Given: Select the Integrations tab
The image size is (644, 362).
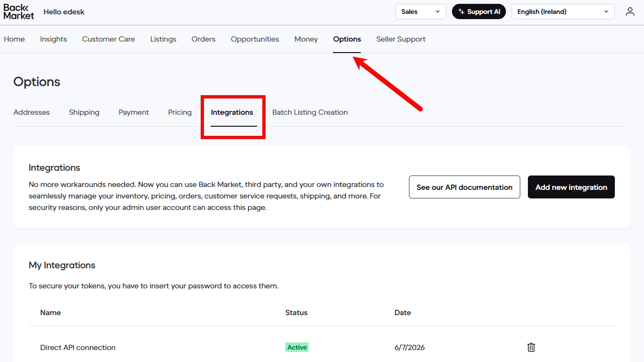Looking at the screenshot, I should [232, 112].
